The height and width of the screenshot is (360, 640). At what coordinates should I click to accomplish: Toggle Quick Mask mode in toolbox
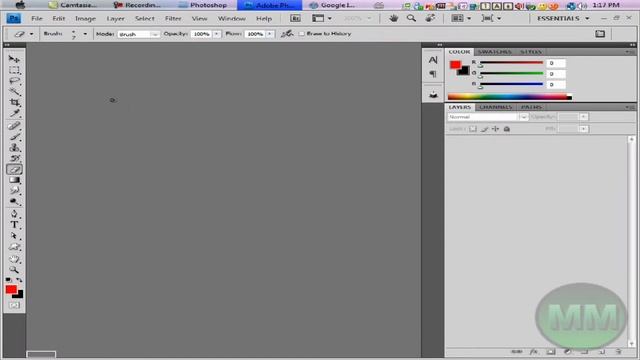(14, 305)
